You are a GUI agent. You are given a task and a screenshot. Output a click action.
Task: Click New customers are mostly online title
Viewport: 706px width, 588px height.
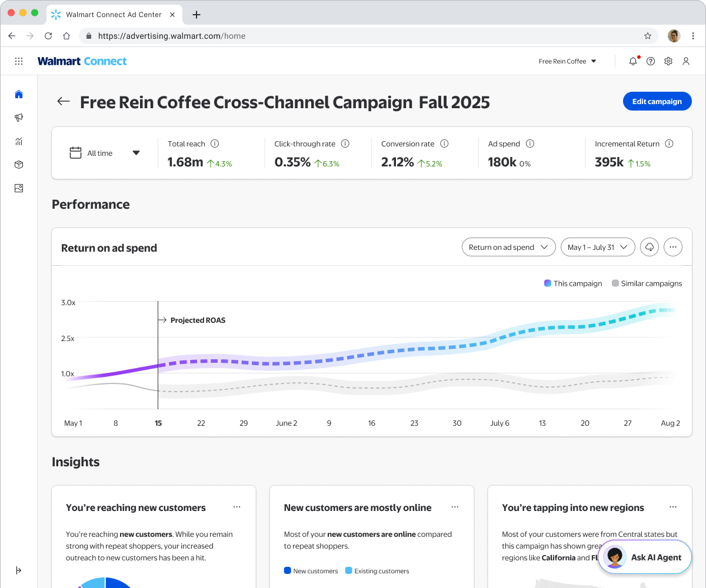[x=358, y=507]
